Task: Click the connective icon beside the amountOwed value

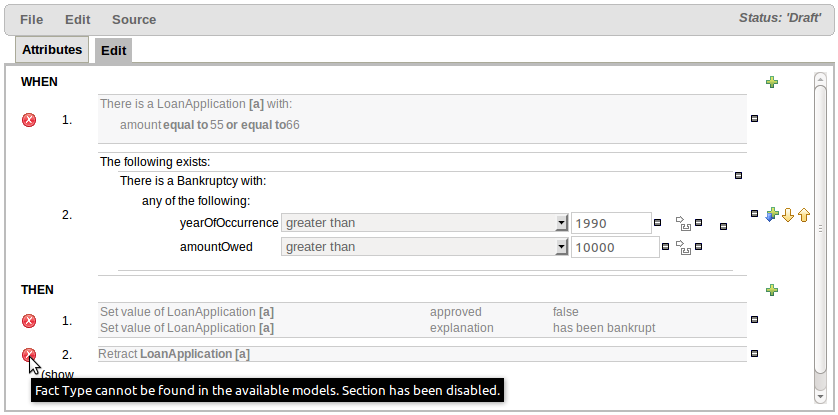Action: [684, 247]
